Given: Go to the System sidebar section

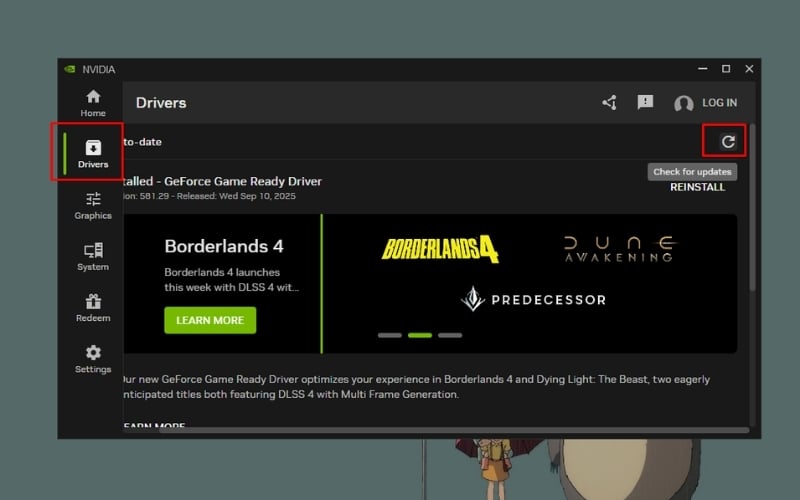Looking at the screenshot, I should coord(93,255).
